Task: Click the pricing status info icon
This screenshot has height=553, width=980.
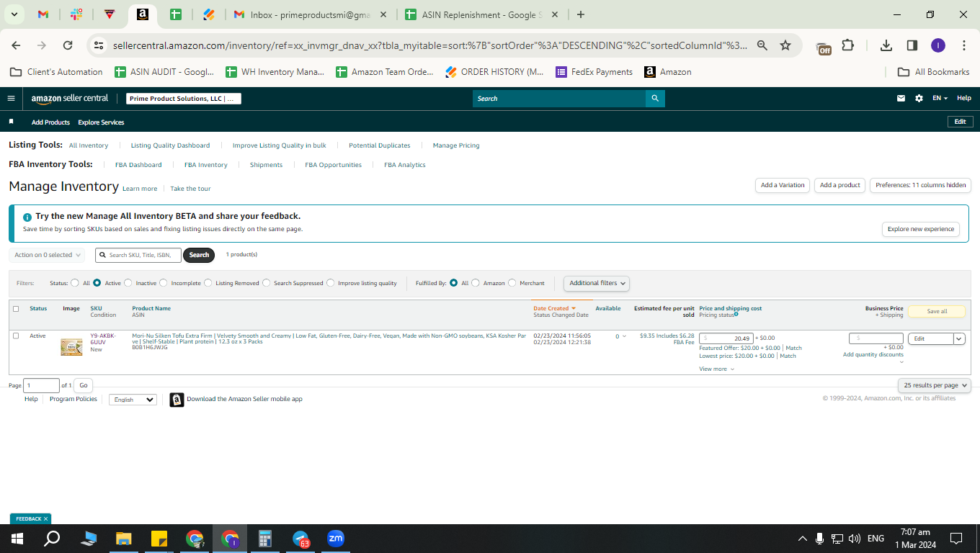Action: [x=736, y=314]
